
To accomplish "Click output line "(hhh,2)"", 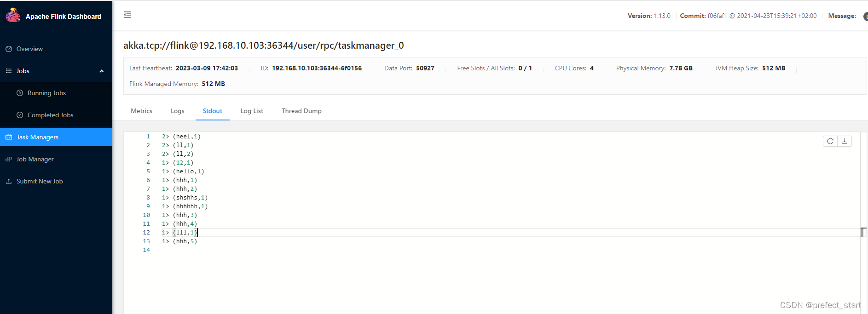I will click(185, 189).
